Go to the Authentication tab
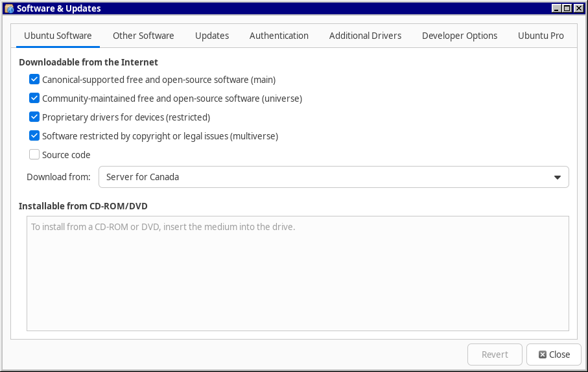 click(279, 36)
